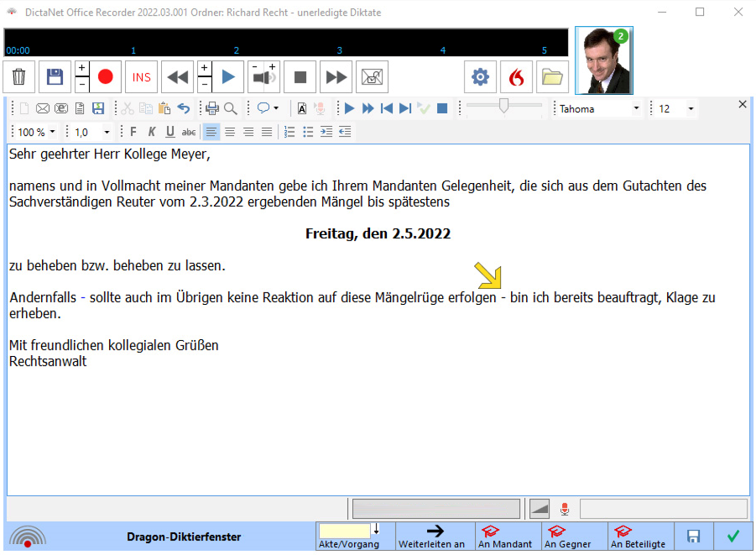Start recording with the red record button

104,76
